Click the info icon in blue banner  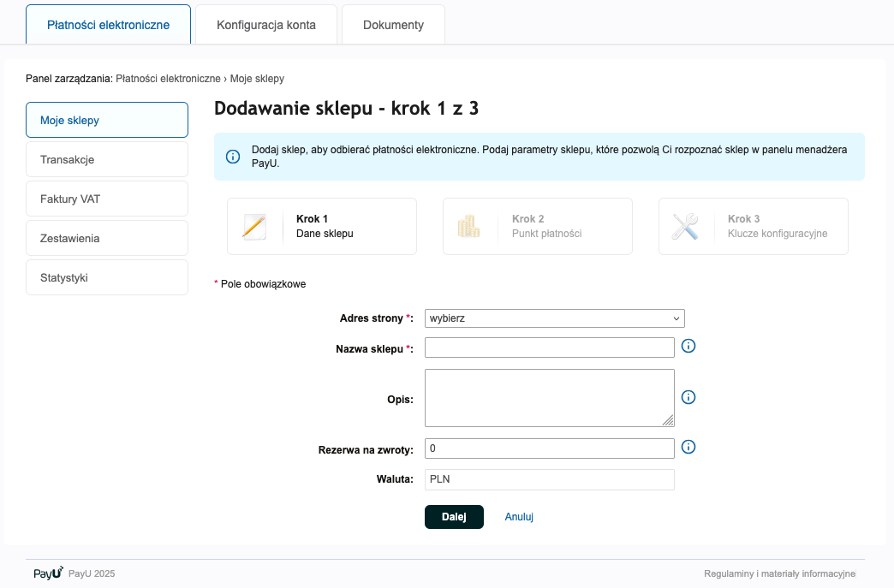[232, 157]
